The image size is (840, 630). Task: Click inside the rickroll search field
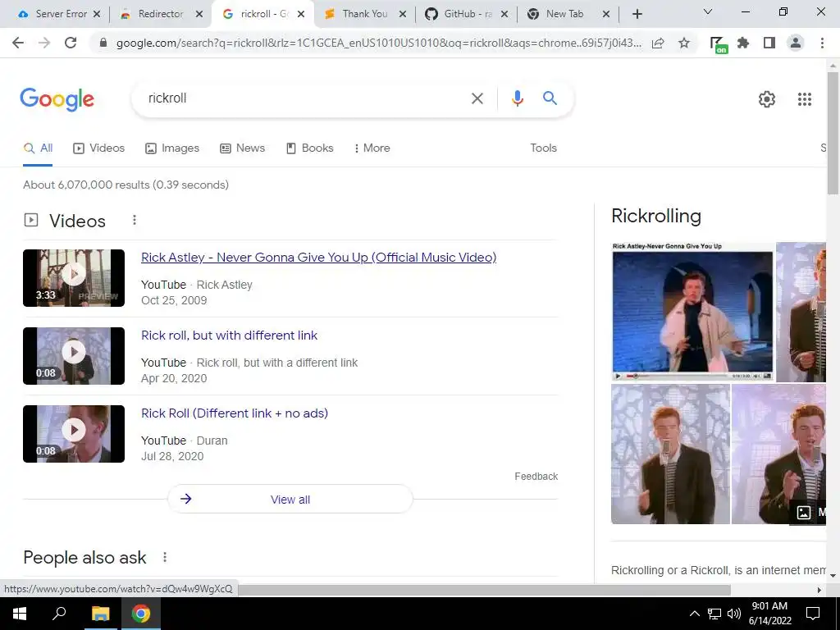pyautogui.click(x=300, y=98)
